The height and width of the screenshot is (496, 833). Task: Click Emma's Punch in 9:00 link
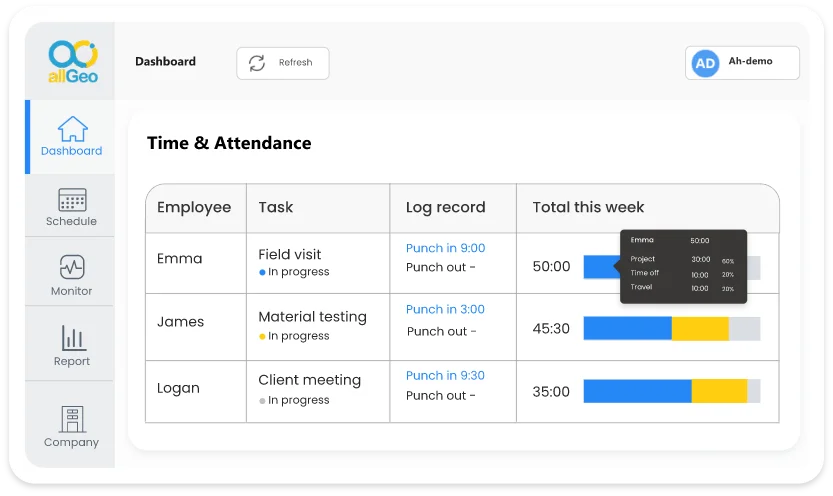pos(445,248)
